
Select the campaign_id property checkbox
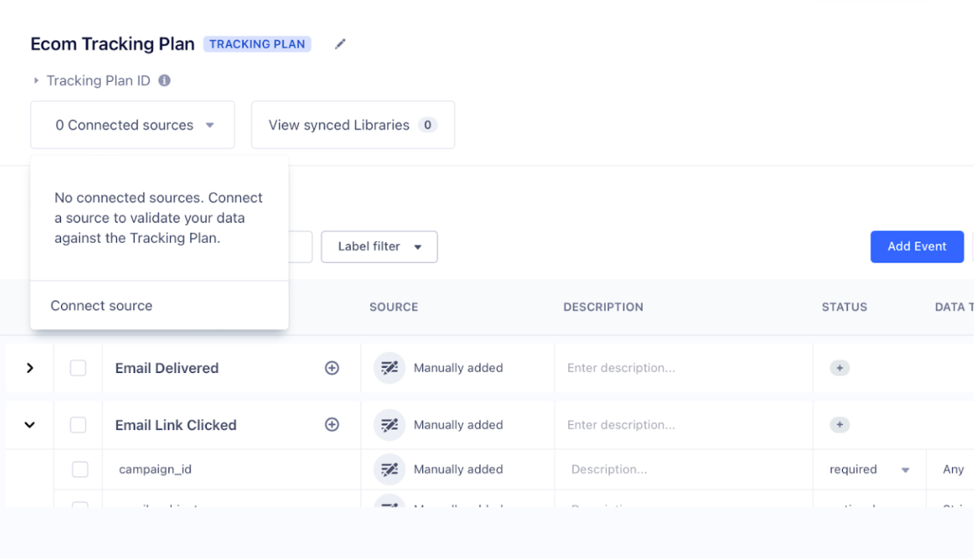[x=78, y=469]
